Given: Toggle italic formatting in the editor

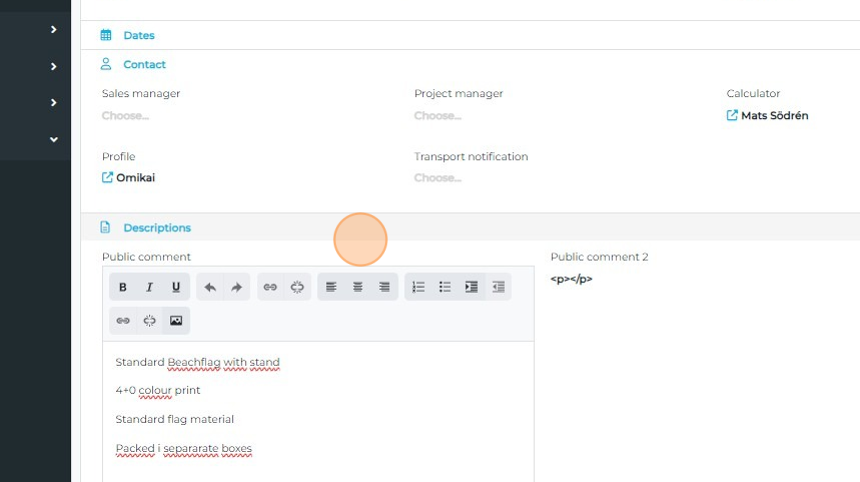Looking at the screenshot, I should (x=149, y=287).
